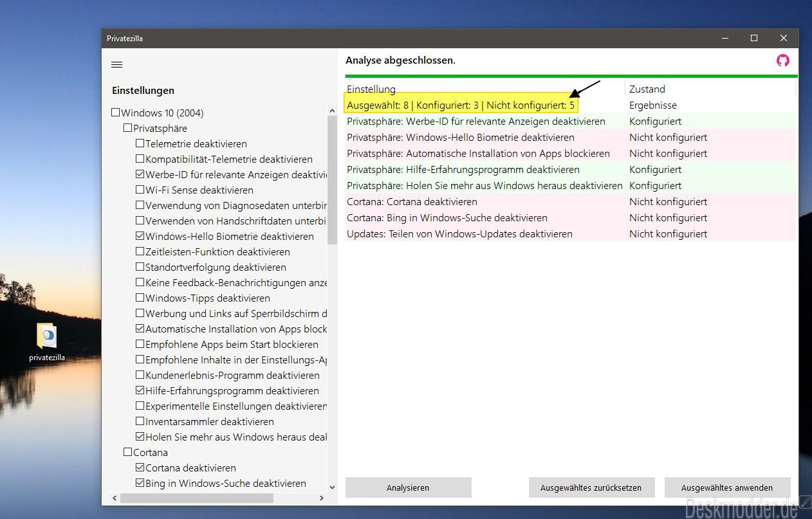This screenshot has height=519, width=812.
Task: Minimize the Privatezilla window
Action: pyautogui.click(x=724, y=38)
